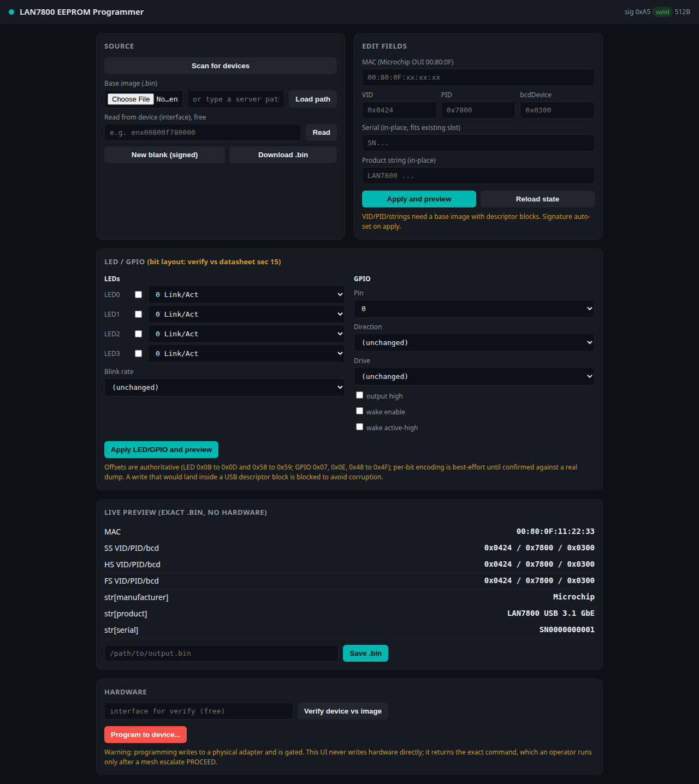Screen dimensions: 699x784
Task: Click the '512B' size indicator
Action: 682,12
